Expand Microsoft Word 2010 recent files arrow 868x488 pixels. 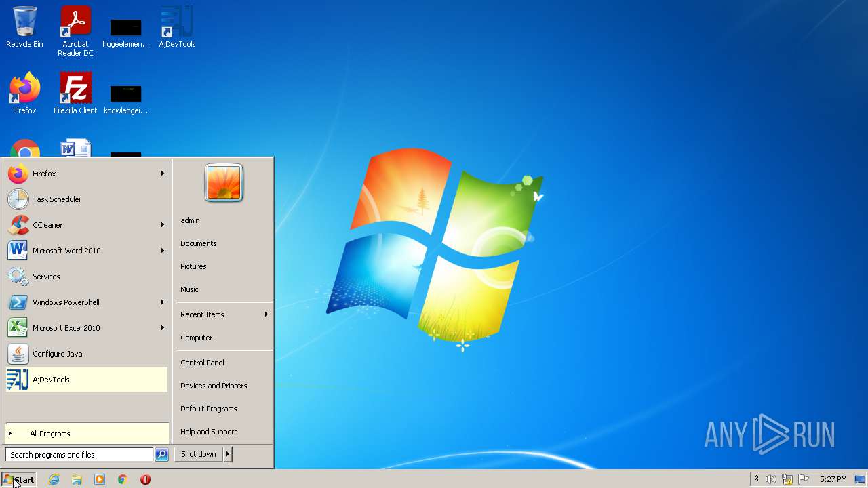pyautogui.click(x=163, y=251)
